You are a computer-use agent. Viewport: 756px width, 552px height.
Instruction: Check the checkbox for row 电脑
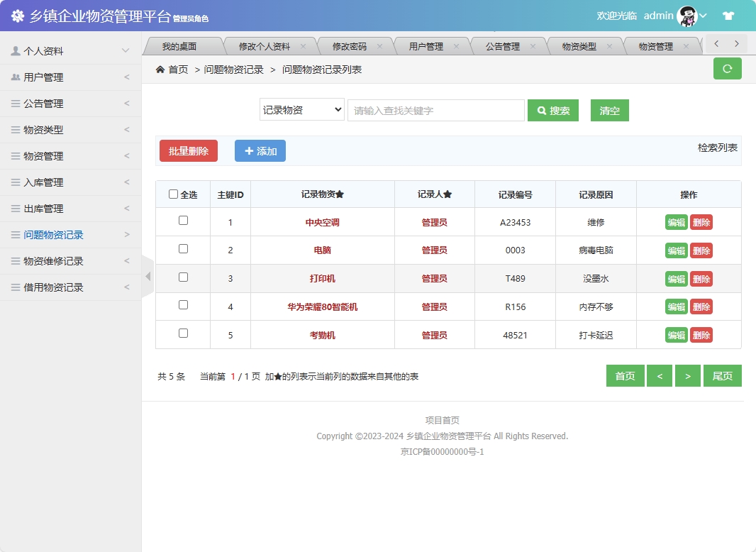(182, 250)
